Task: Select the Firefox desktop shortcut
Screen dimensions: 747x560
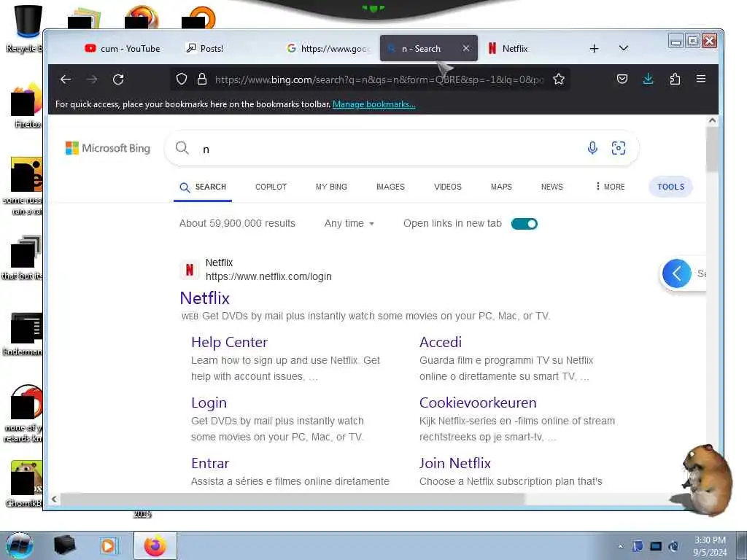Action: click(x=26, y=105)
